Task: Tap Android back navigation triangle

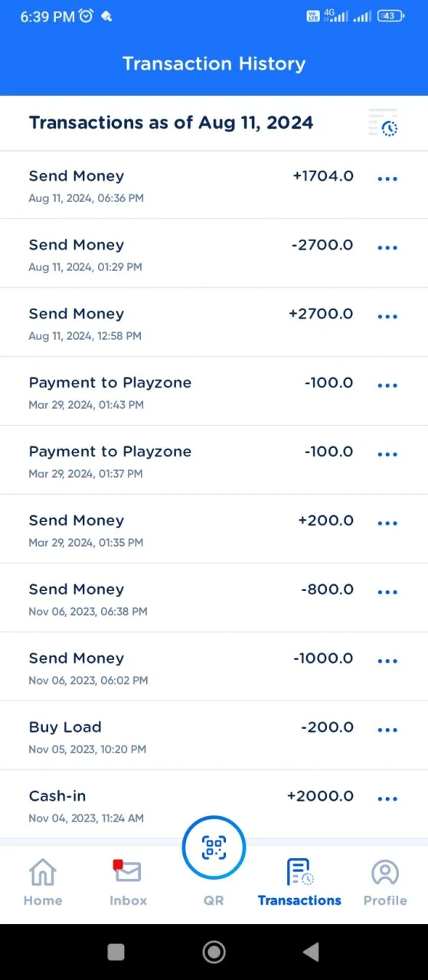Action: 311,952
